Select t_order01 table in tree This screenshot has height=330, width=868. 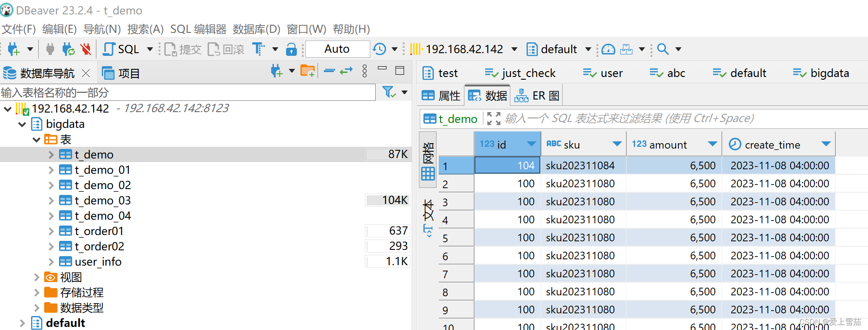click(x=99, y=231)
